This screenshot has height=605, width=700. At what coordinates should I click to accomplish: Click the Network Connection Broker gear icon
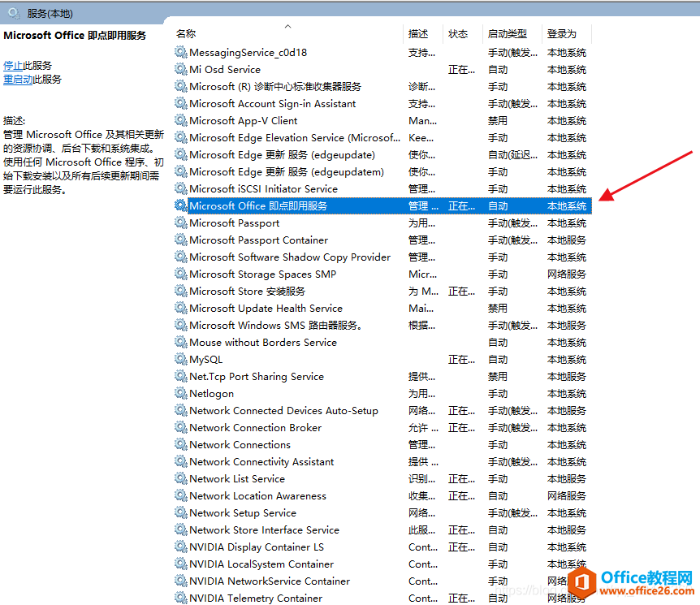[181, 428]
